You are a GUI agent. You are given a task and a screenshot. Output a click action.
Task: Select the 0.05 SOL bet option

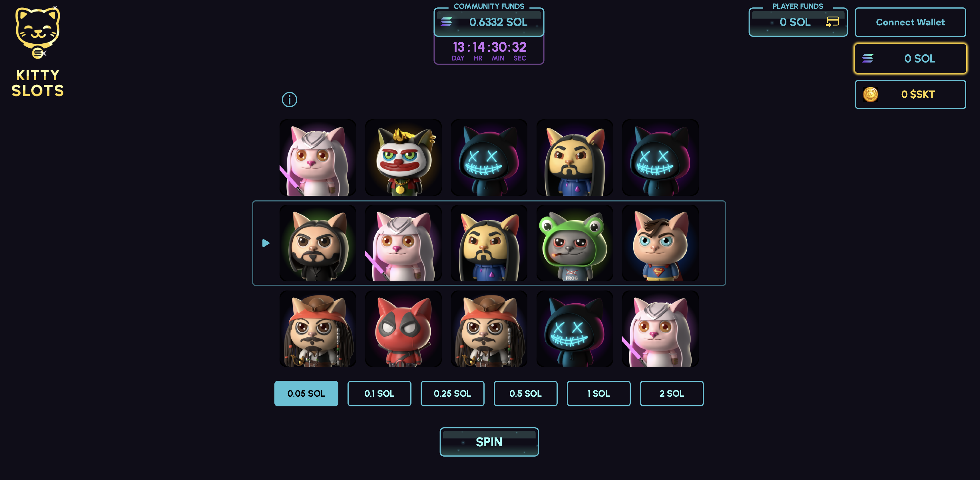pyautogui.click(x=306, y=393)
